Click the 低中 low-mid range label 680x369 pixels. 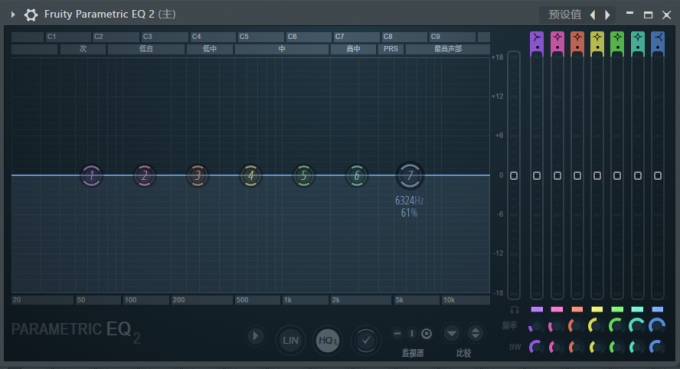210,49
